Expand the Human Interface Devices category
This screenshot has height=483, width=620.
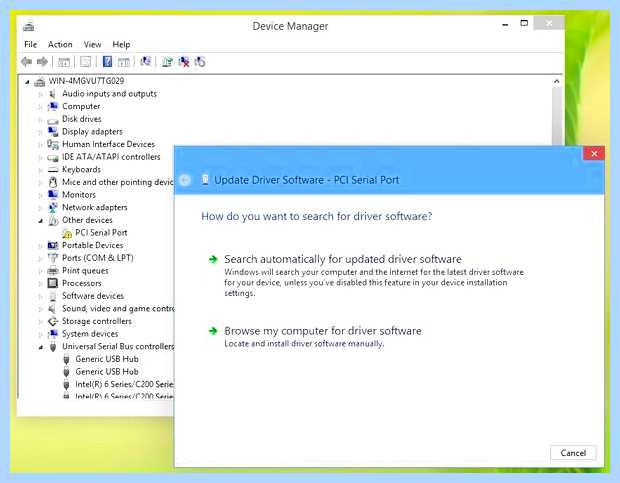coord(40,145)
